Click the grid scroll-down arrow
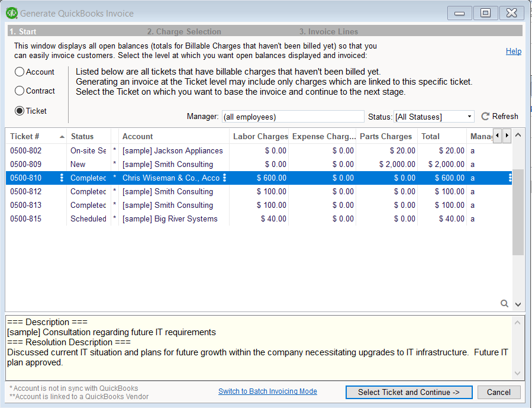The height and width of the screenshot is (408, 532). pyautogui.click(x=518, y=304)
